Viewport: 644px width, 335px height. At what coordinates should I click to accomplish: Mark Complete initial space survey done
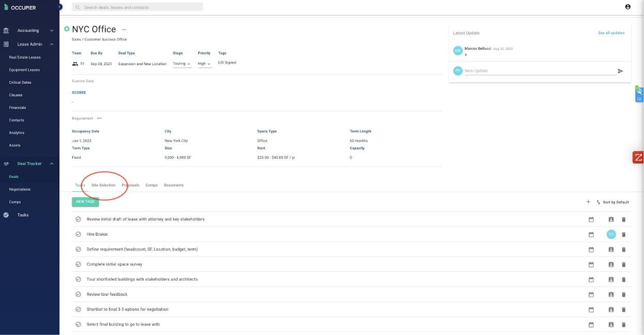(x=79, y=264)
